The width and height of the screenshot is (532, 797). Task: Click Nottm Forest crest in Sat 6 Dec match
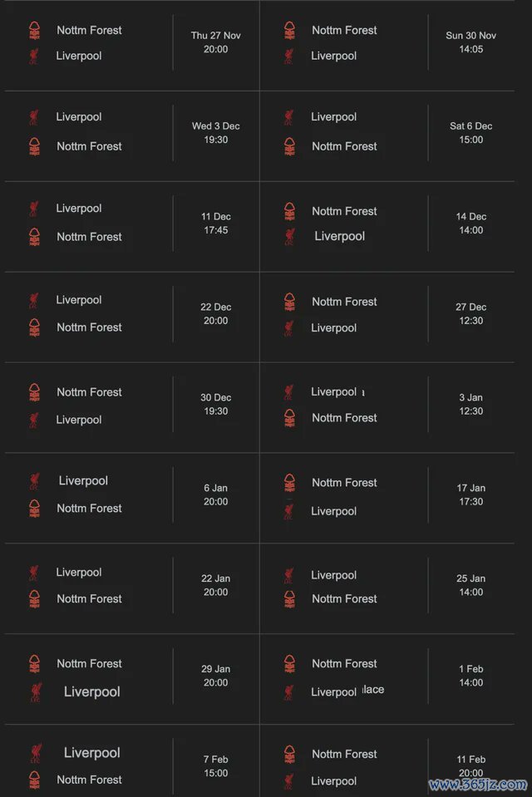(288, 146)
